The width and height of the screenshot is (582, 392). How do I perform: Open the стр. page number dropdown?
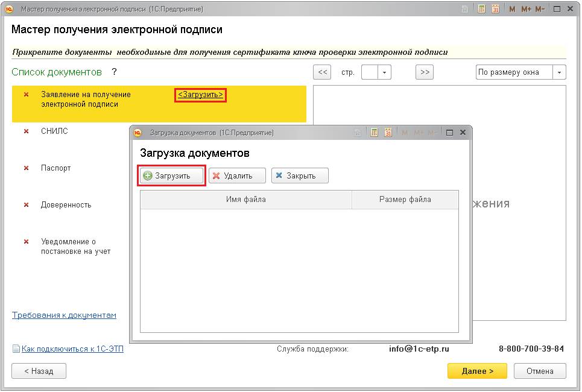coord(385,72)
